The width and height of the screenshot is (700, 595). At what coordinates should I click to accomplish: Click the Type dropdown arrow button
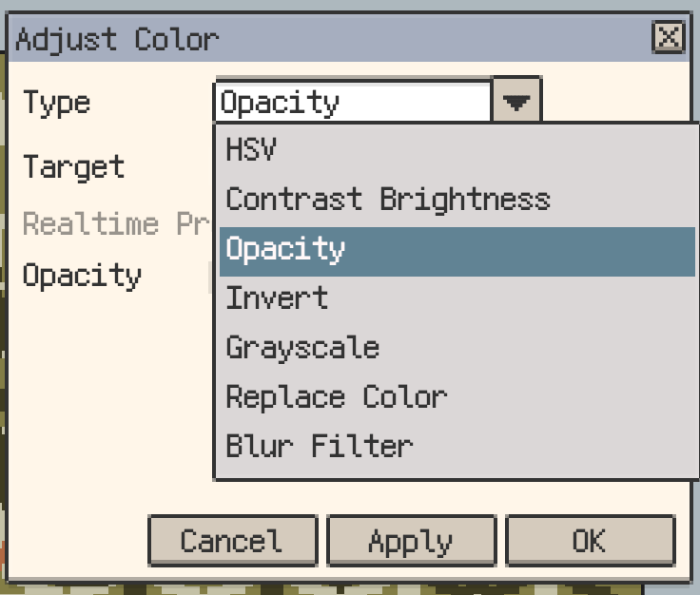pyautogui.click(x=516, y=102)
